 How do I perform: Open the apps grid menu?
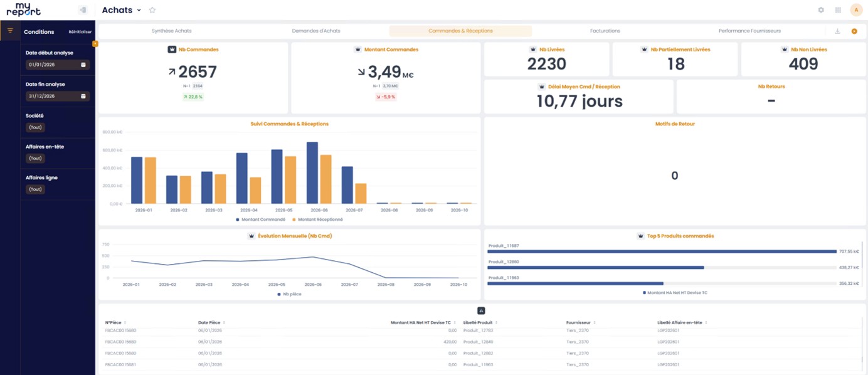[x=838, y=10]
